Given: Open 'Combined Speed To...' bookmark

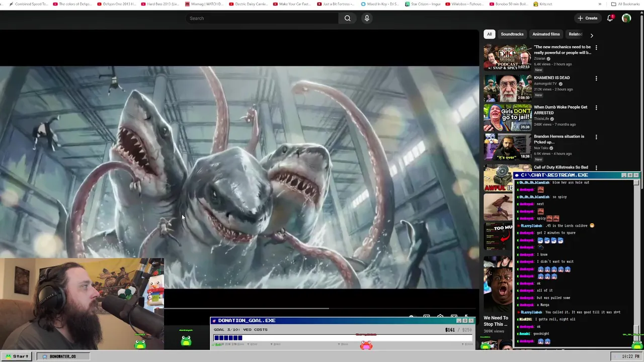Looking at the screenshot, I should 29,4.
